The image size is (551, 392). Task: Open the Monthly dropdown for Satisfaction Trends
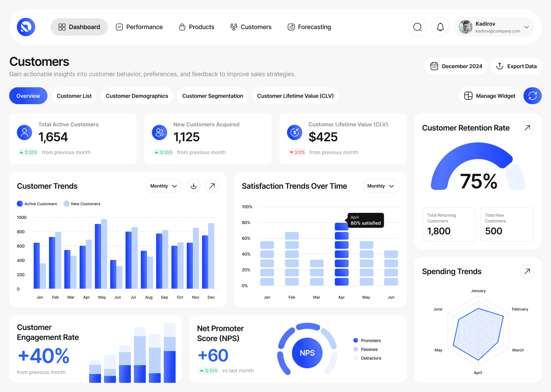coord(380,186)
